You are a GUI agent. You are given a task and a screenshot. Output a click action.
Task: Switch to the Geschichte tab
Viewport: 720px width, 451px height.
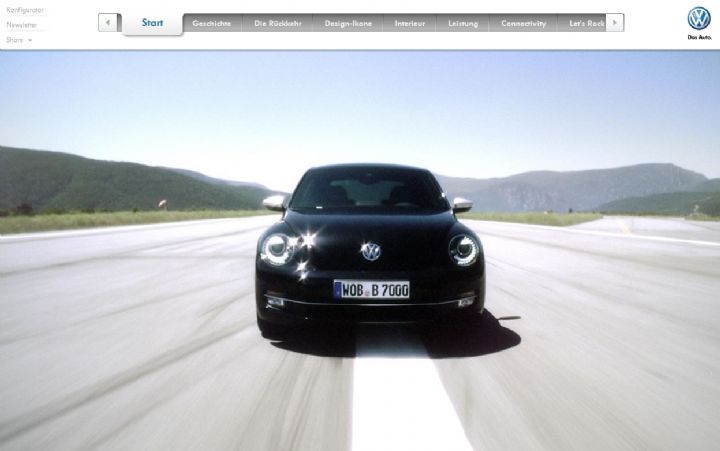click(x=212, y=23)
